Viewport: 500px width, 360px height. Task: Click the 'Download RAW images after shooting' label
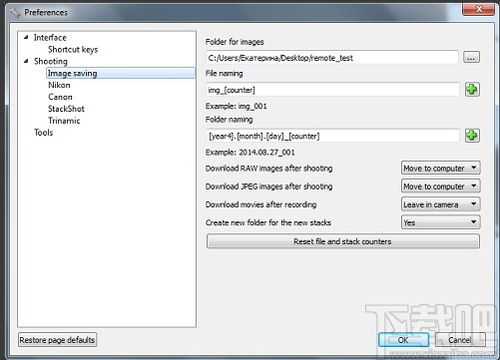(269, 168)
